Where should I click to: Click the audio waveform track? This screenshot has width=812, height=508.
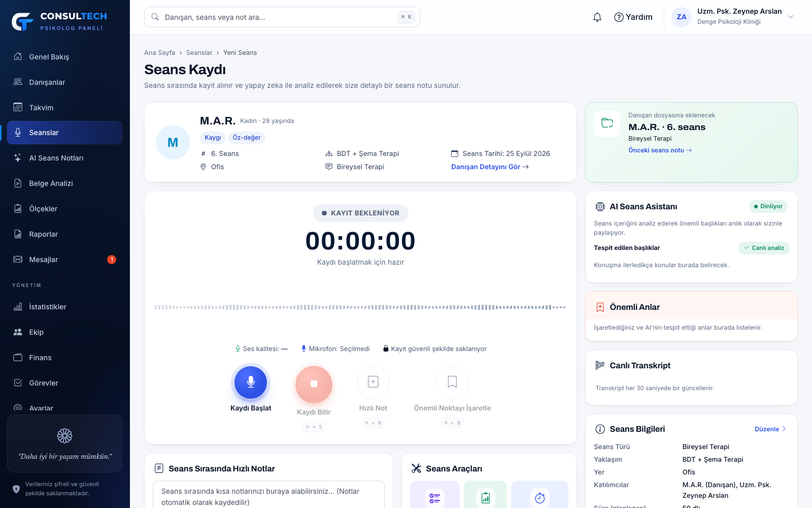click(x=360, y=307)
